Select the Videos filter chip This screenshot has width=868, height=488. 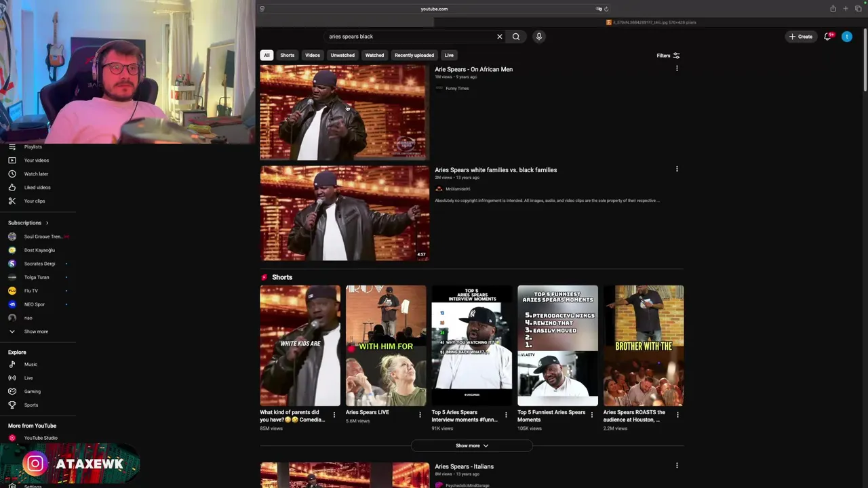[x=313, y=56]
